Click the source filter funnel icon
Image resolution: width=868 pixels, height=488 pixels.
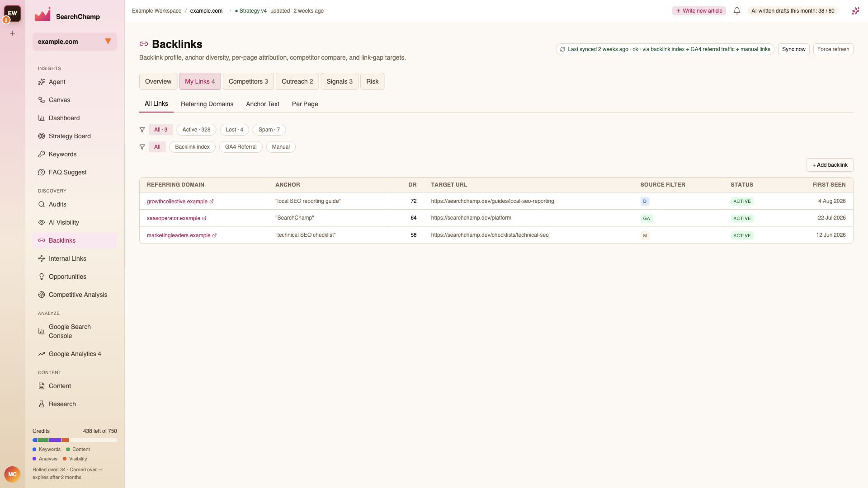(x=142, y=147)
